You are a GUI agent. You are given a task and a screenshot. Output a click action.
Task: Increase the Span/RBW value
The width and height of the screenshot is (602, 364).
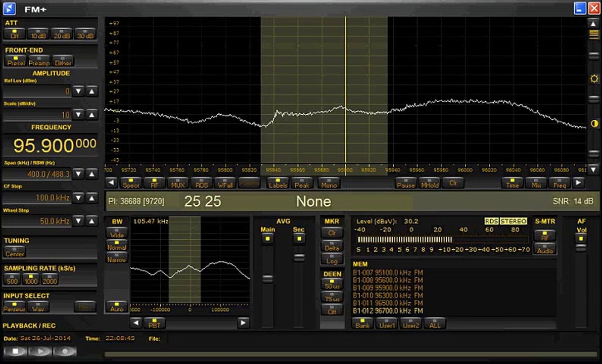[91, 174]
